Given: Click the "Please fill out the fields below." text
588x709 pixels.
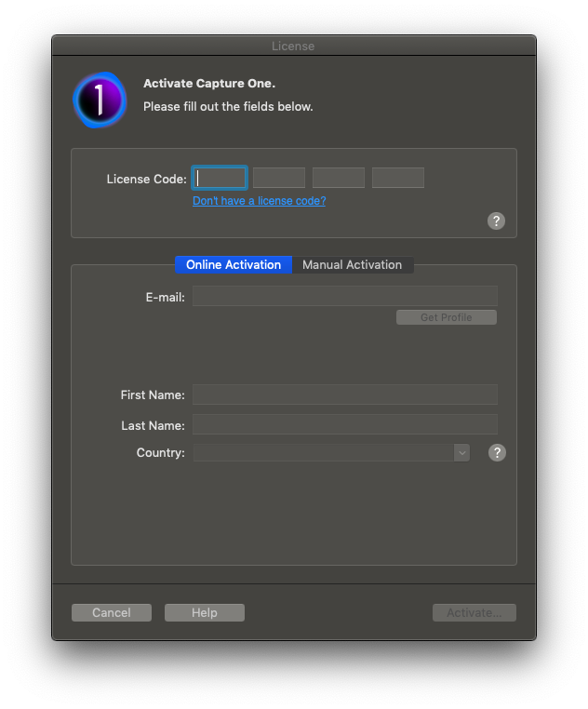Looking at the screenshot, I should [x=228, y=107].
